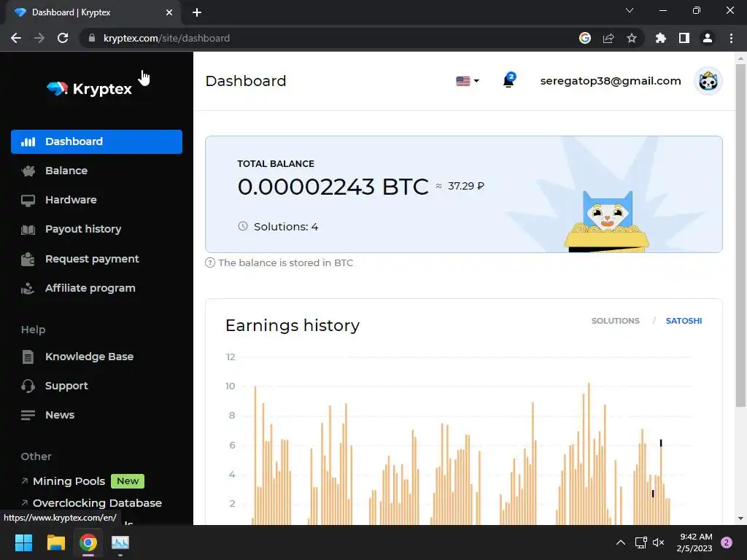The height and width of the screenshot is (560, 747).
Task: Open the Affiliate program page
Action: coord(90,288)
